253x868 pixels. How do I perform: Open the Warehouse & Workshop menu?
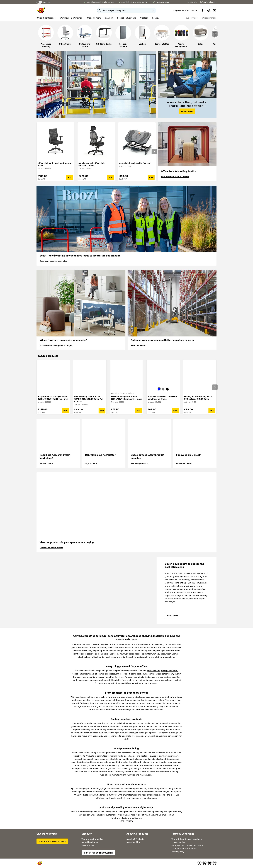coord(71,18)
